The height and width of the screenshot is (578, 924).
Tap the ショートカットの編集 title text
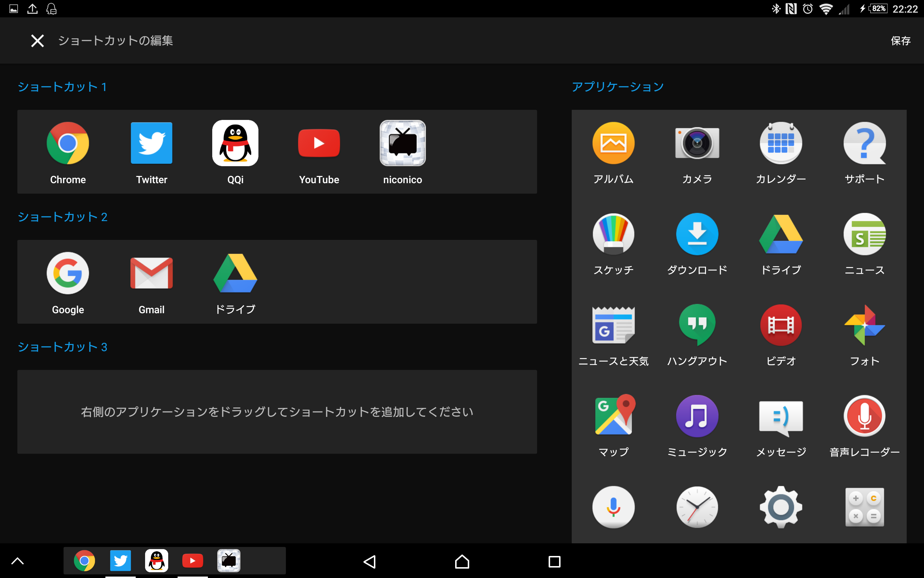coord(115,40)
